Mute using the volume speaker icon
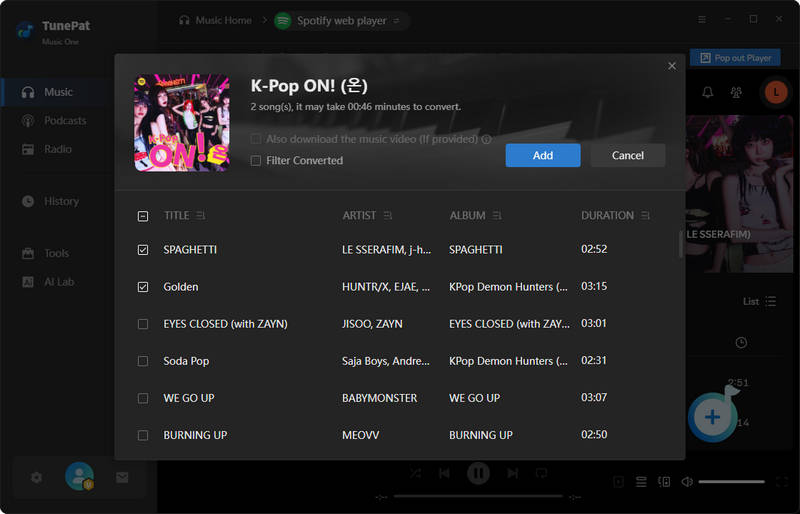Image resolution: width=800 pixels, height=514 pixels. [x=687, y=481]
